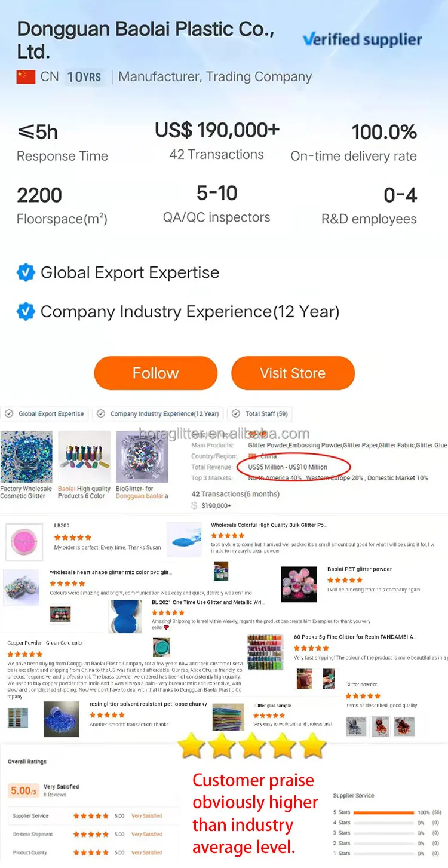Screen dimensions: 448x868
Task: Click the LB300 pink glitter review image
Action: tap(24, 542)
